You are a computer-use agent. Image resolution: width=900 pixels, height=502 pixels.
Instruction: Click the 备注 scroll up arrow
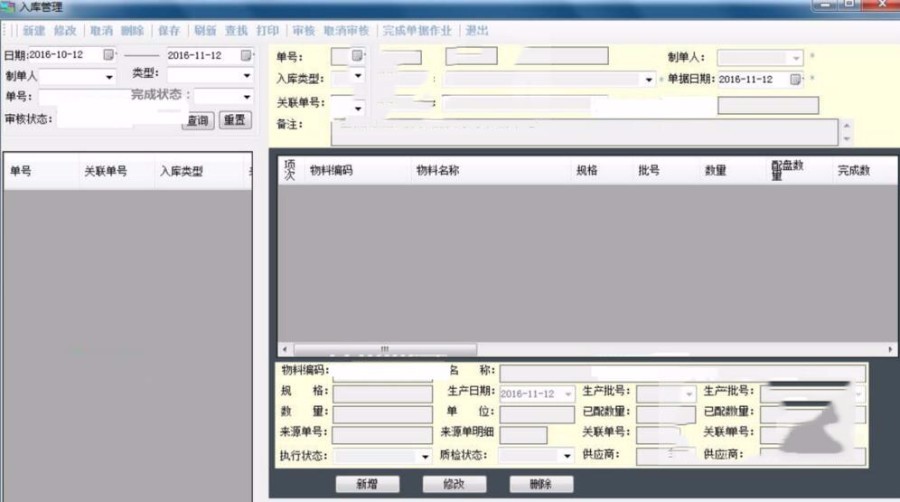(x=847, y=126)
